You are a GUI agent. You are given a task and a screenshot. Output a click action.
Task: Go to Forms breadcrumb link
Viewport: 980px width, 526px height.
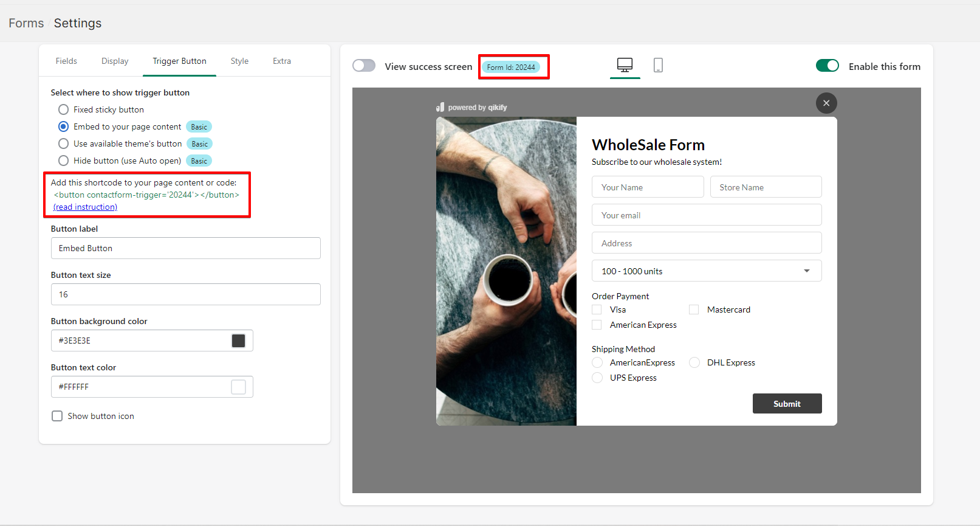tap(26, 23)
